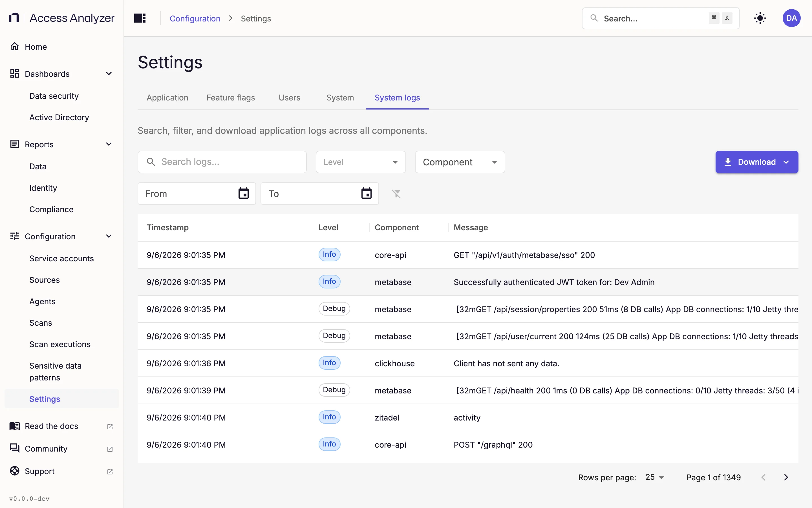Click the Info badge in clickhouse row
The height and width of the screenshot is (508, 812).
pos(329,363)
